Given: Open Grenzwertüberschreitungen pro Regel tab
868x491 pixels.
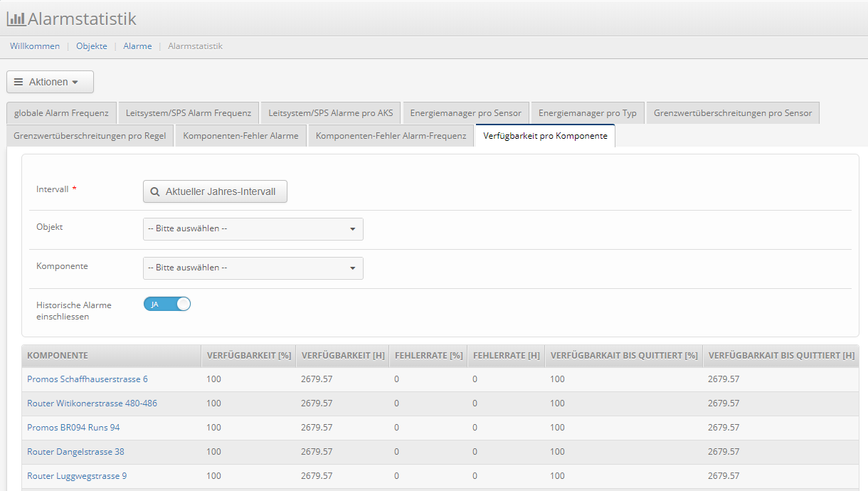Looking at the screenshot, I should click(x=90, y=136).
